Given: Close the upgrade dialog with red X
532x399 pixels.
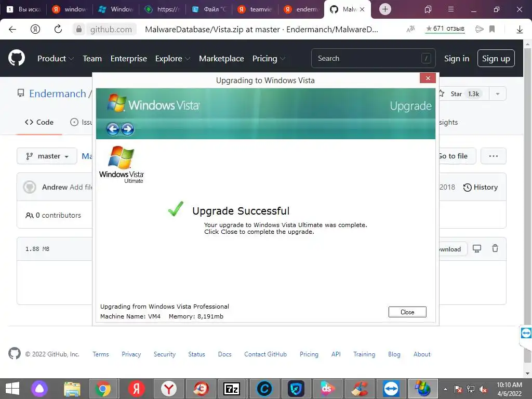Looking at the screenshot, I should 428,78.
